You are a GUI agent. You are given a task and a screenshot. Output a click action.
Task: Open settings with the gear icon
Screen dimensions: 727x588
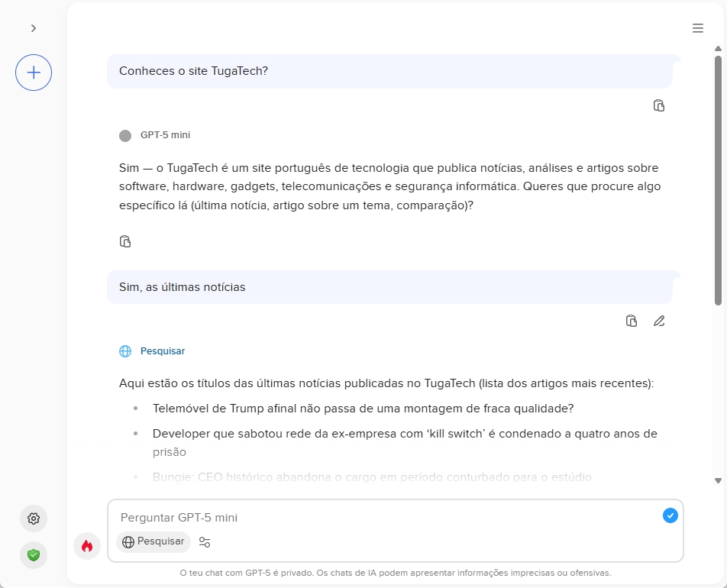(34, 519)
